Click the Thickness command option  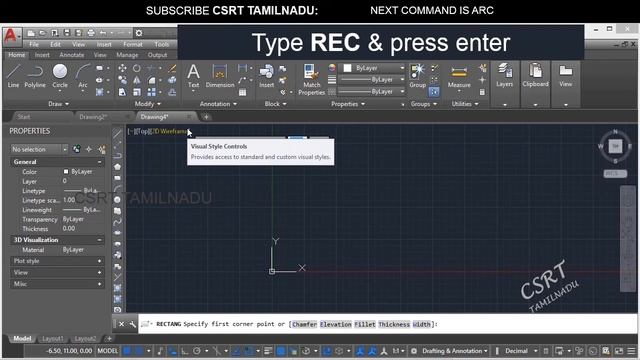(394, 324)
